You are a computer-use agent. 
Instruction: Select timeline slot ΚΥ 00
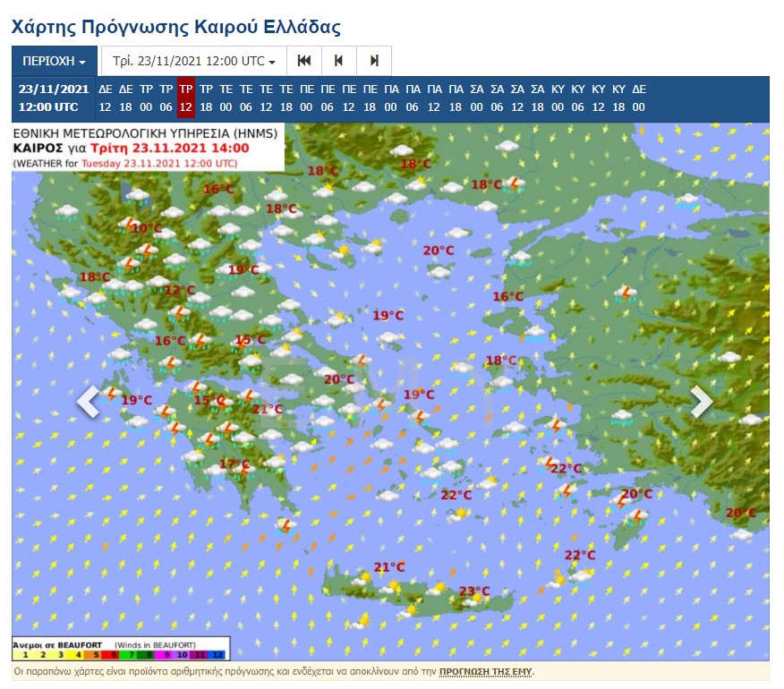click(558, 98)
